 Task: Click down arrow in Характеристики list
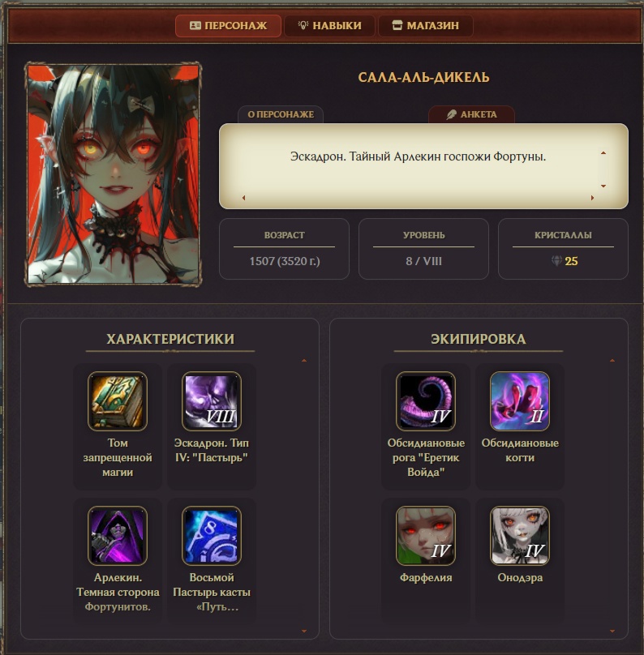point(304,631)
